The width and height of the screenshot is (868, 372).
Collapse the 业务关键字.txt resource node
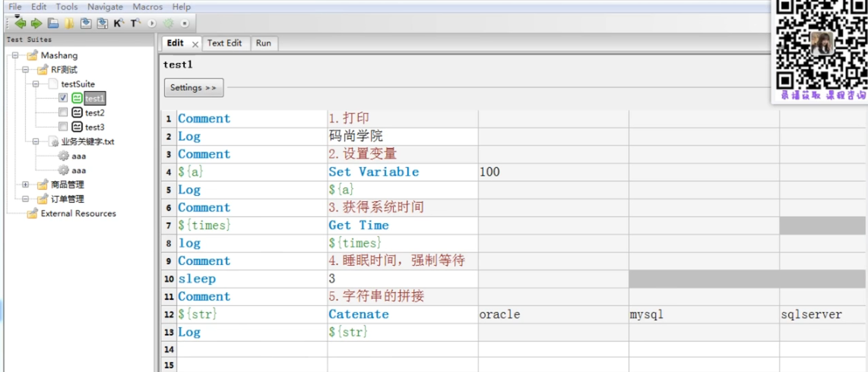(36, 141)
